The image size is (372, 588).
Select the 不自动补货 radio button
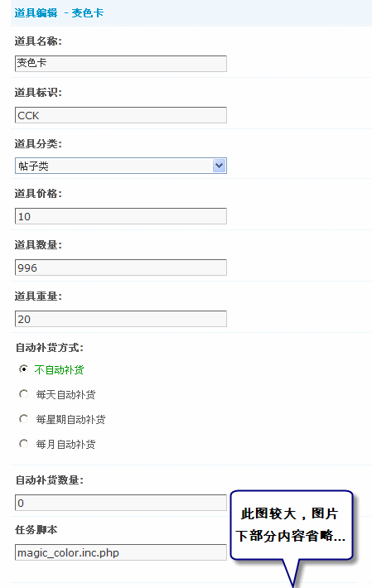24,369
